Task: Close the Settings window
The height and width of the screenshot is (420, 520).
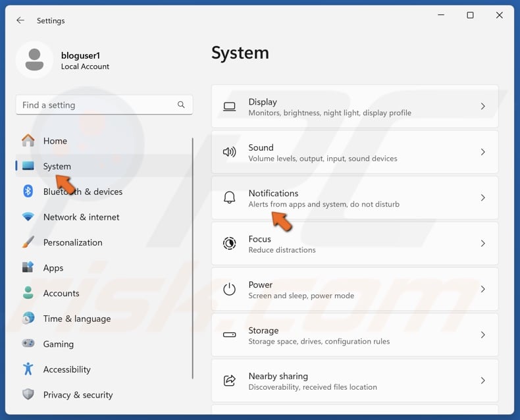Action: click(x=499, y=15)
